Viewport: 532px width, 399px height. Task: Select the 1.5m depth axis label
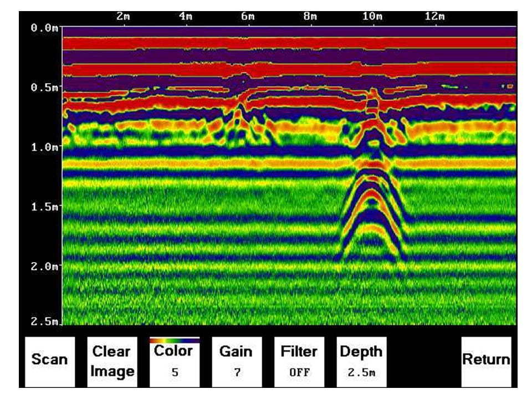[45, 207]
